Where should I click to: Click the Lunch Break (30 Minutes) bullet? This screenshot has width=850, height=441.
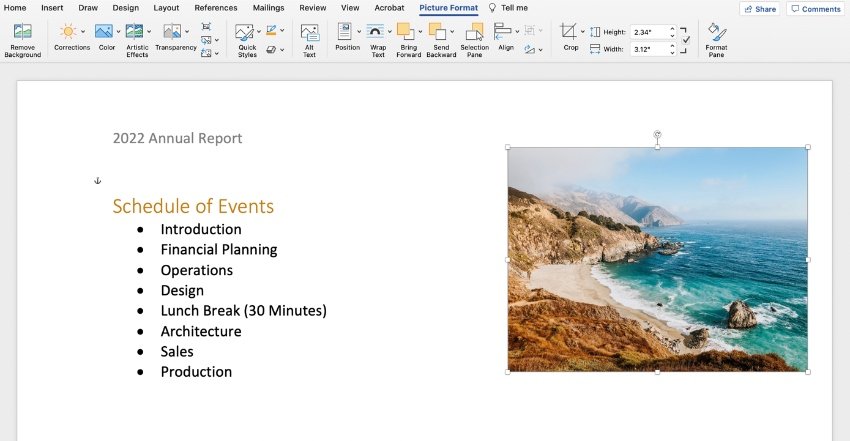243,310
